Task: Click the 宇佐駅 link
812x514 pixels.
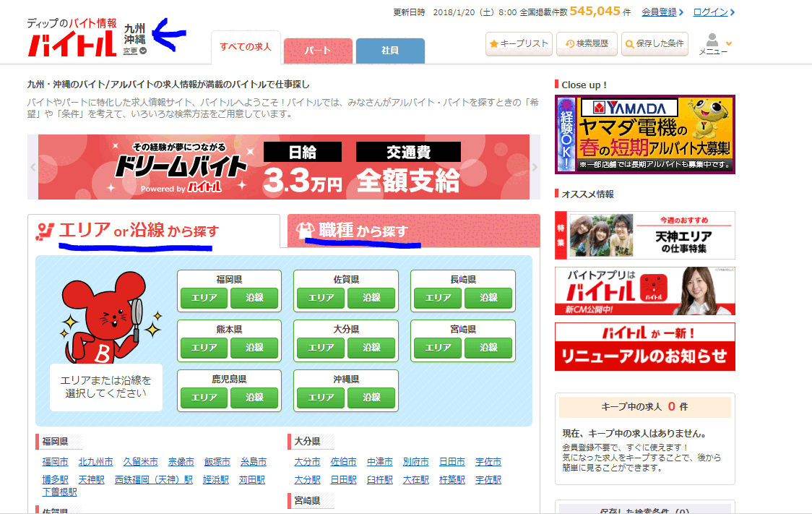Action: pyautogui.click(x=488, y=480)
